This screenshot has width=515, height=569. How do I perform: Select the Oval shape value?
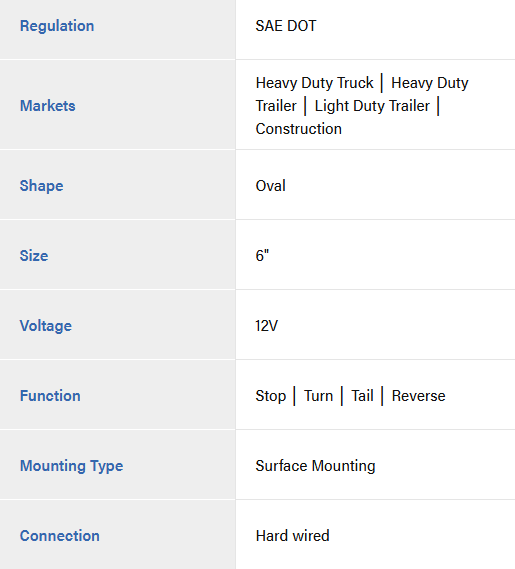[270, 186]
